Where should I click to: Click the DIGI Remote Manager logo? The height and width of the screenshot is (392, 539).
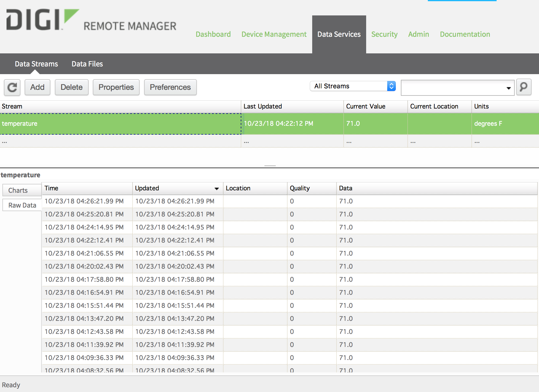91,20
